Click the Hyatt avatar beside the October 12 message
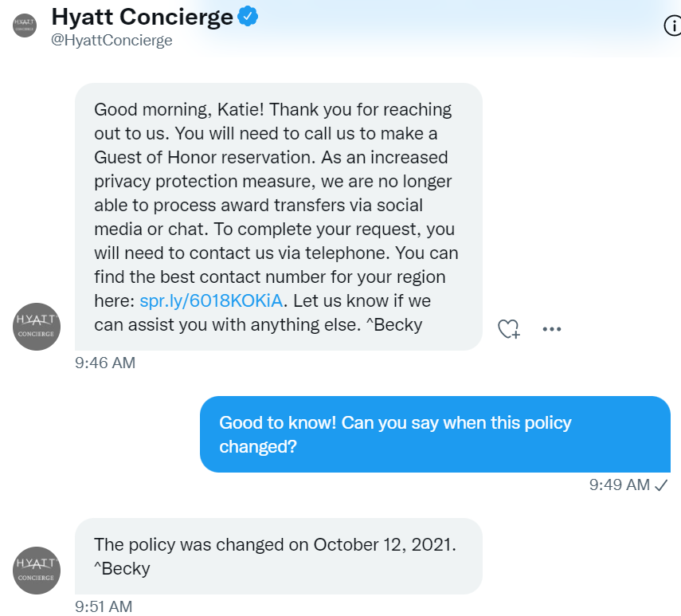This screenshot has height=616, width=681. 36,571
